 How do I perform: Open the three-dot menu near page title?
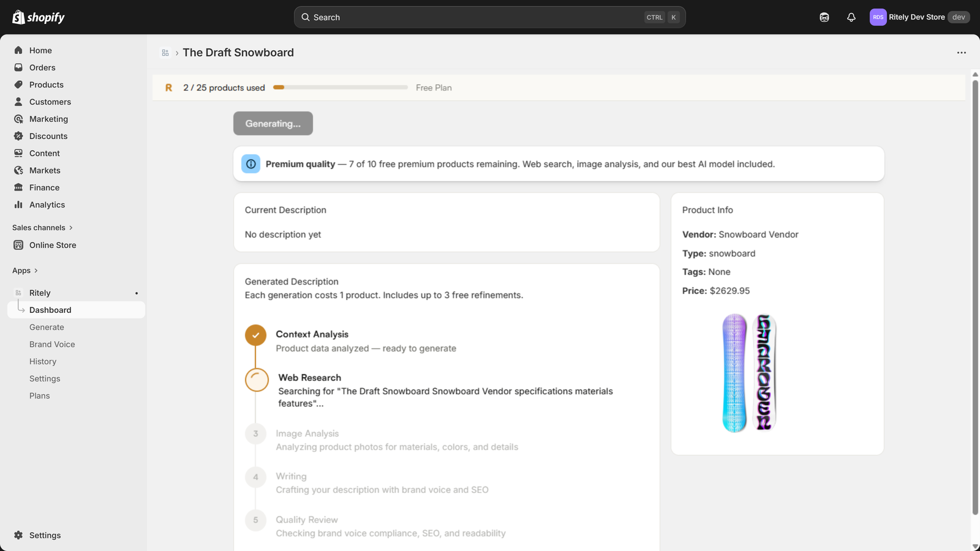(x=960, y=53)
